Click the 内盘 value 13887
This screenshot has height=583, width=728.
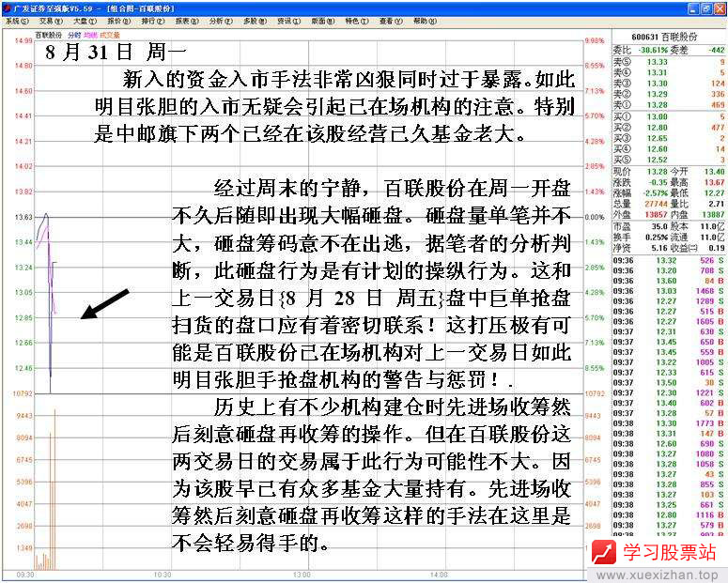click(713, 214)
